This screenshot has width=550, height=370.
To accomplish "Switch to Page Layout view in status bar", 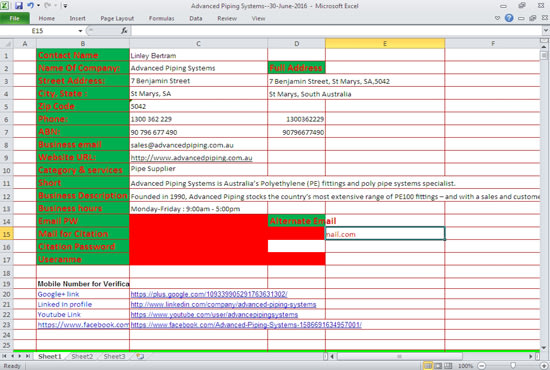I will click(438, 366).
